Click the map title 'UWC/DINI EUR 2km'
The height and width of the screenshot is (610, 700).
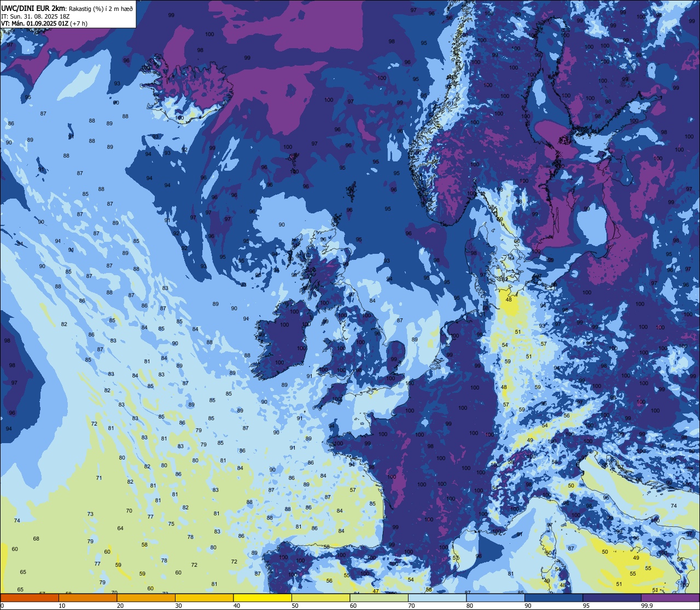point(33,8)
